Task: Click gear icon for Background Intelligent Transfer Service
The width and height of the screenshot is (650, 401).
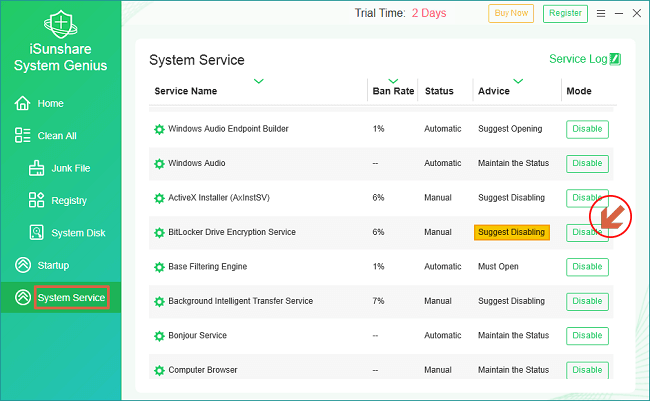Action: pos(159,301)
